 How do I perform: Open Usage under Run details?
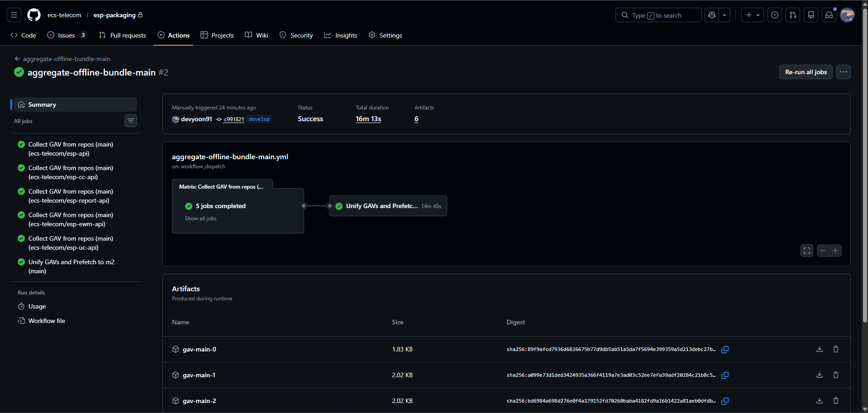click(x=37, y=306)
